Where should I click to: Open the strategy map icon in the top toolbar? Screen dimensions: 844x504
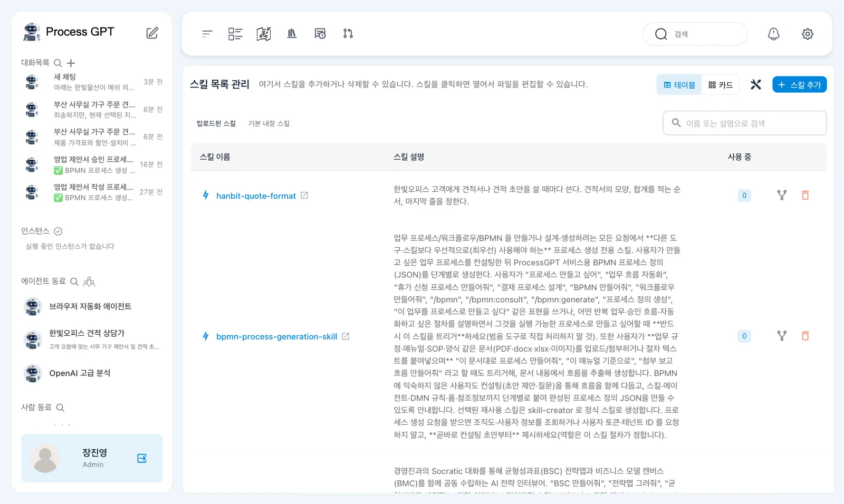point(264,34)
